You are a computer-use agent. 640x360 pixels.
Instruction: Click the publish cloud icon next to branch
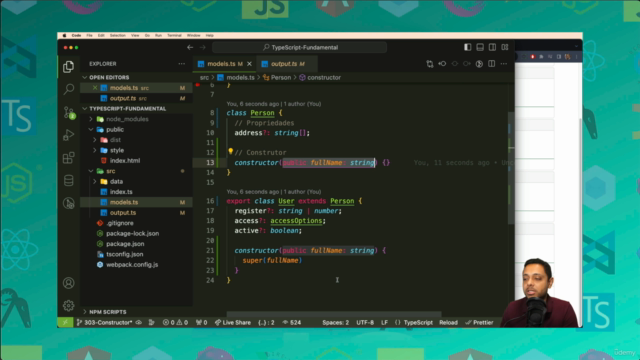click(139, 322)
